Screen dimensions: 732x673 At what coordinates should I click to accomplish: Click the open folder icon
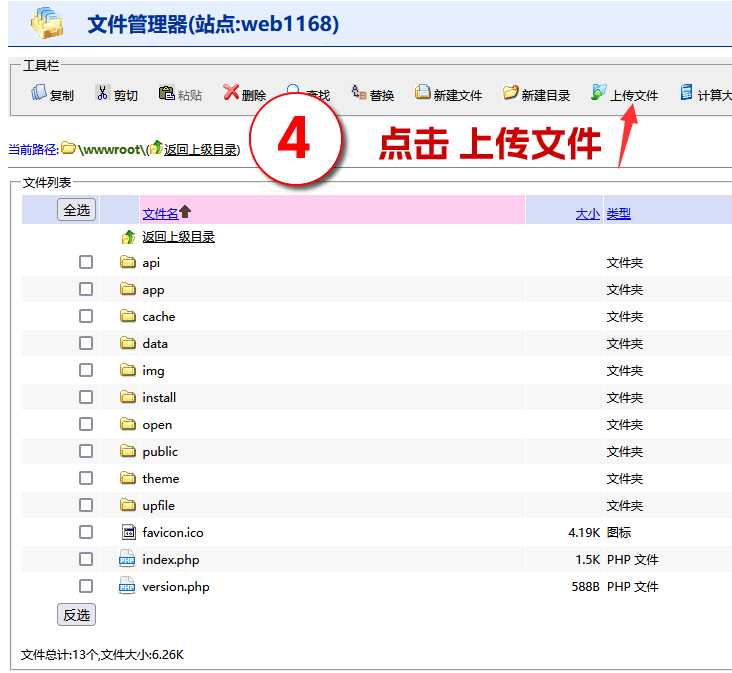pos(127,424)
